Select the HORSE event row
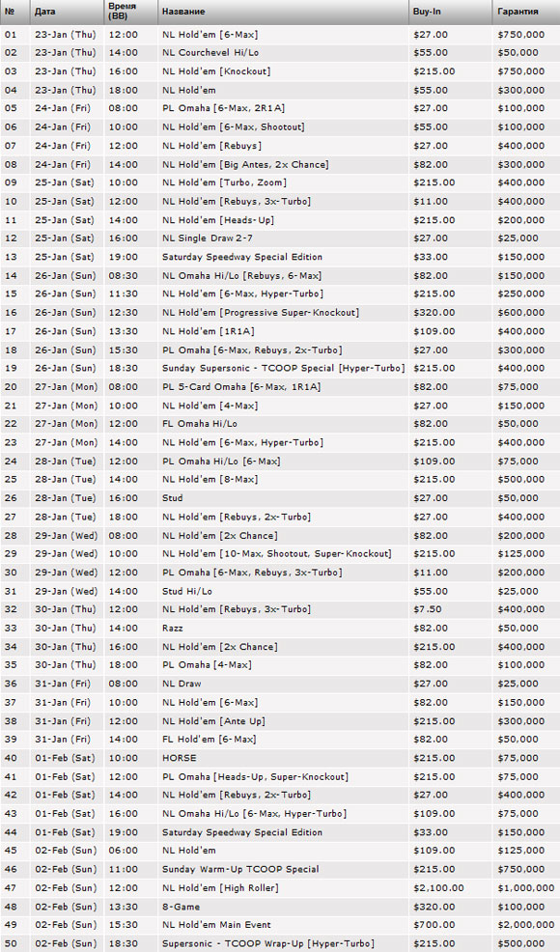The width and height of the screenshot is (560, 952). tap(280, 758)
